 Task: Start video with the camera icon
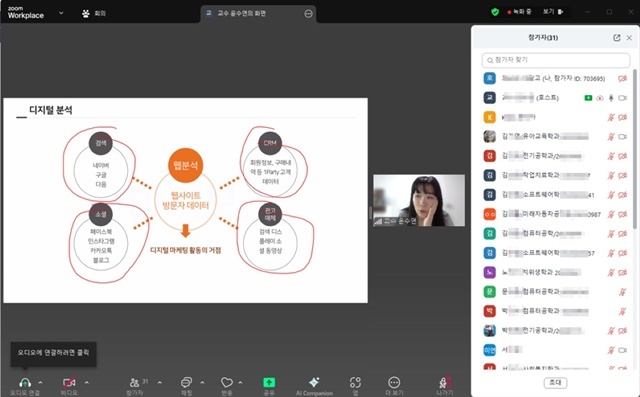(69, 383)
